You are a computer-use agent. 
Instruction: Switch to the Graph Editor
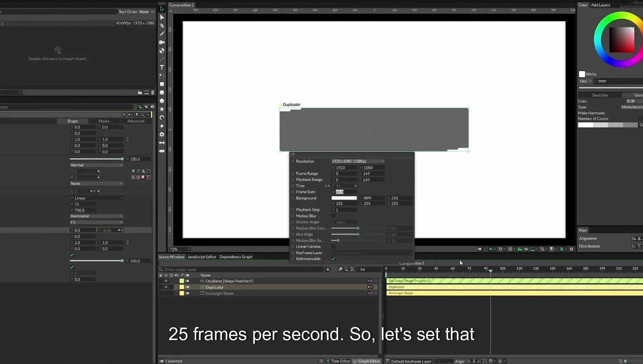click(x=367, y=361)
